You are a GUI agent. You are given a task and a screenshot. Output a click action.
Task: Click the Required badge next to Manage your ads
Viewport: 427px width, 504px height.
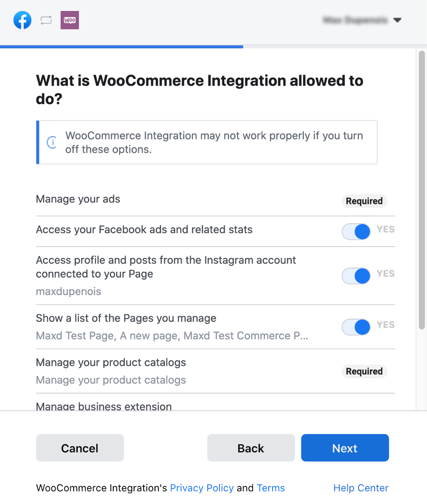coord(364,201)
